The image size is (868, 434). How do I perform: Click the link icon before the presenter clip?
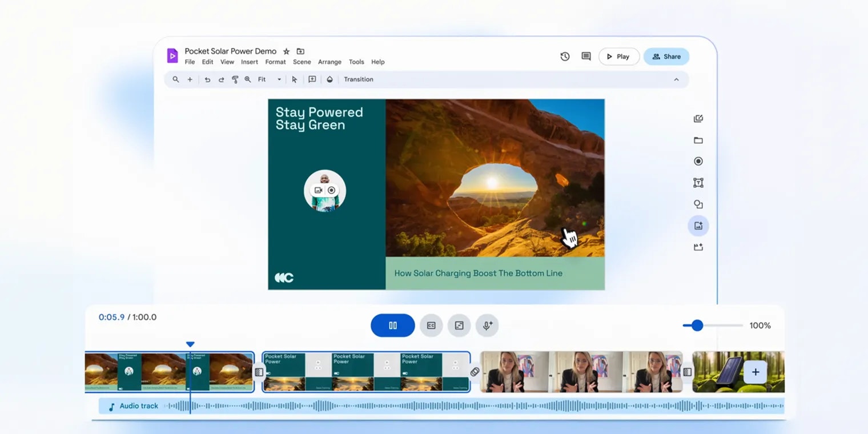(475, 372)
